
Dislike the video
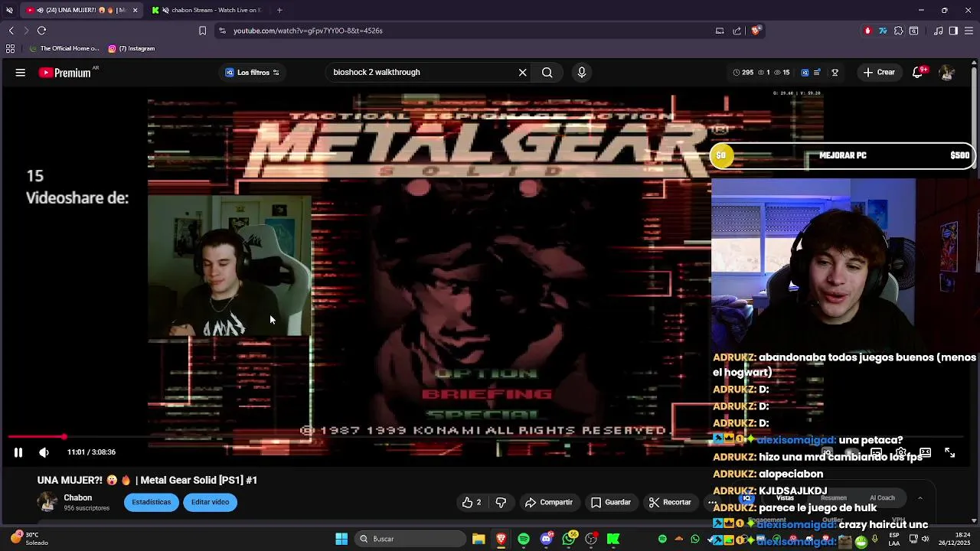click(x=501, y=503)
